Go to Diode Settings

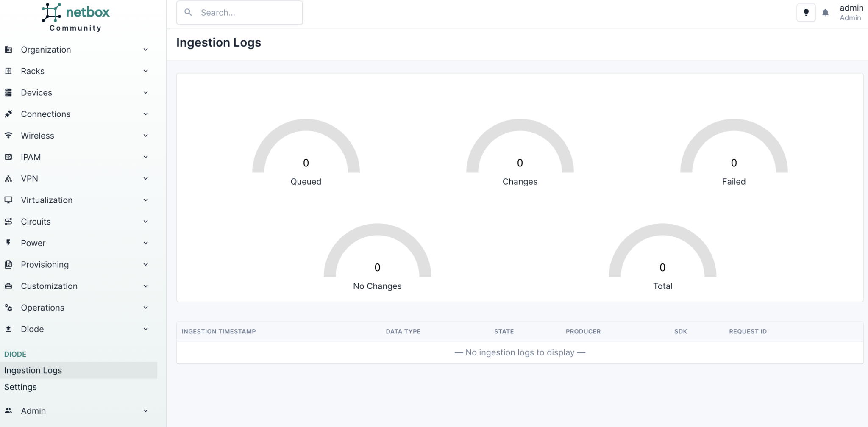point(20,387)
